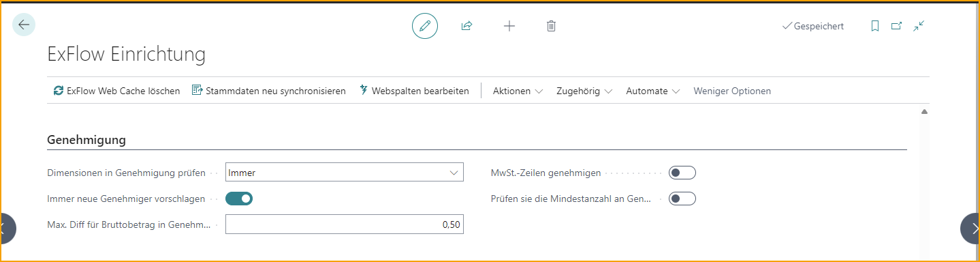980x262 pixels.
Task: Create new record with plus icon
Action: [509, 26]
